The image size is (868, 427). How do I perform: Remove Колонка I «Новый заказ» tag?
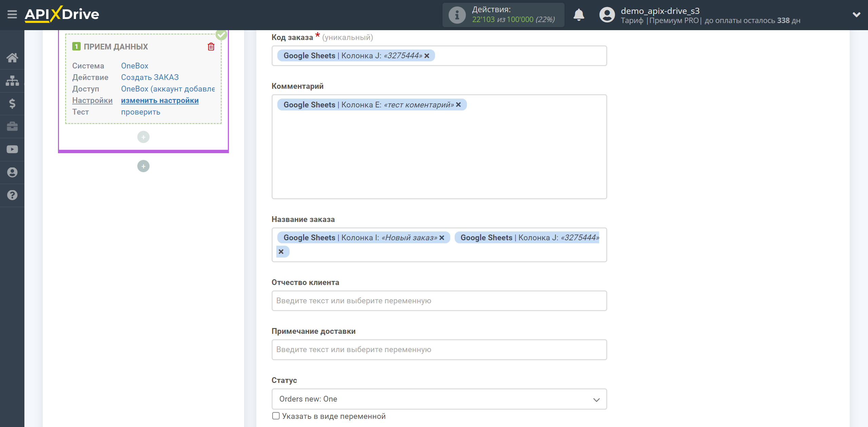442,238
